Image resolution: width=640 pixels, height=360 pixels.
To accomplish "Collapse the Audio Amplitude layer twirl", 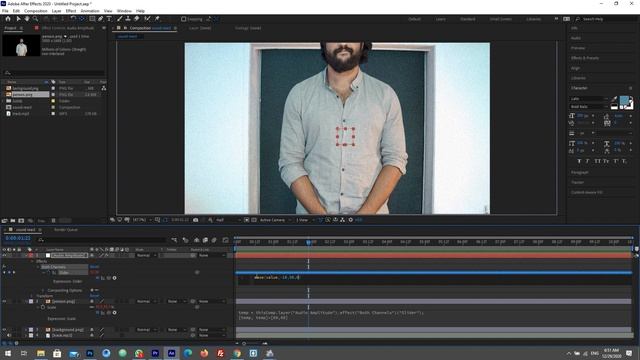I will [x=26, y=256].
